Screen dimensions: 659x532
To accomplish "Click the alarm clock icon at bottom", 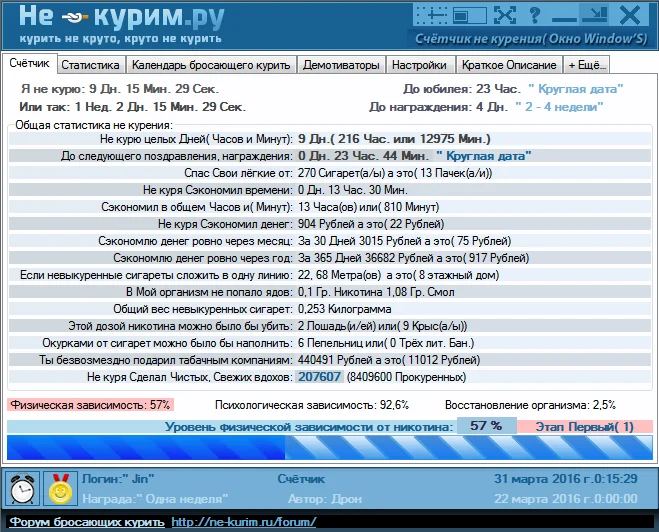I will 22,488.
